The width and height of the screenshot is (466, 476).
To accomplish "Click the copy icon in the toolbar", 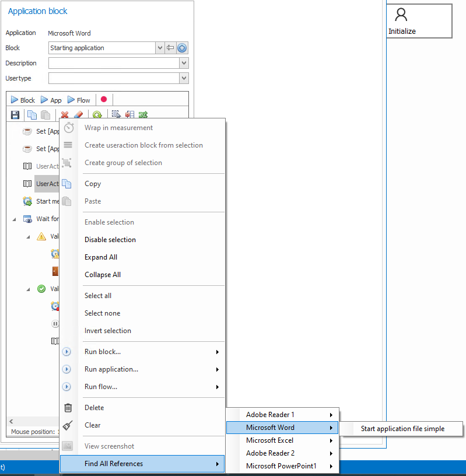I will pos(32,115).
